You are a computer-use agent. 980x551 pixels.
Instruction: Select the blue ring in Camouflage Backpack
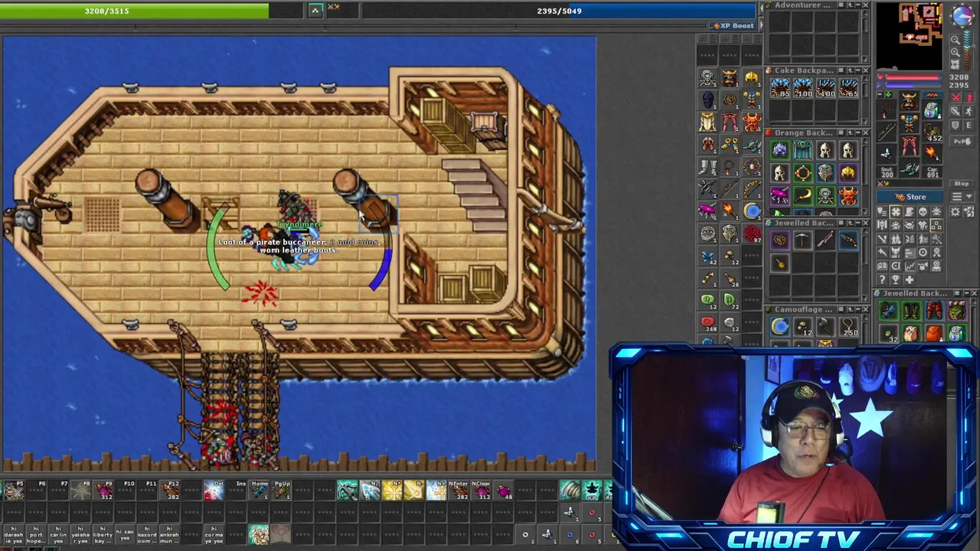[779, 327]
